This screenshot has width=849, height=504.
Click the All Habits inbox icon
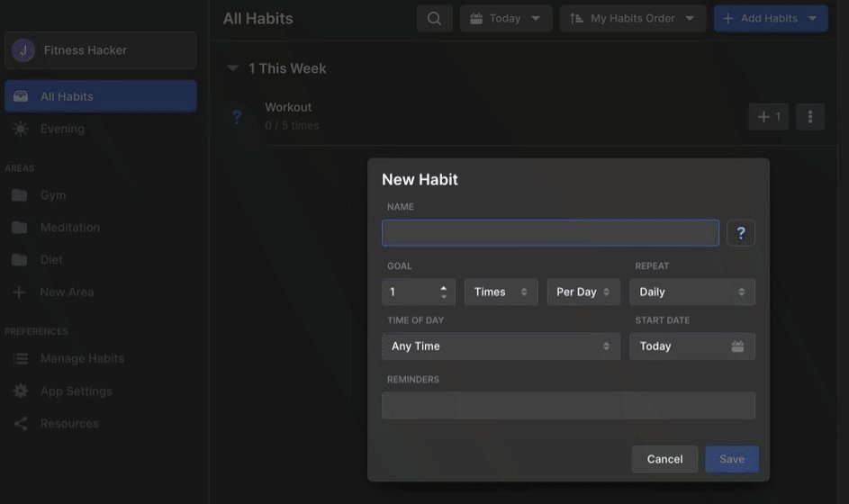click(x=21, y=96)
